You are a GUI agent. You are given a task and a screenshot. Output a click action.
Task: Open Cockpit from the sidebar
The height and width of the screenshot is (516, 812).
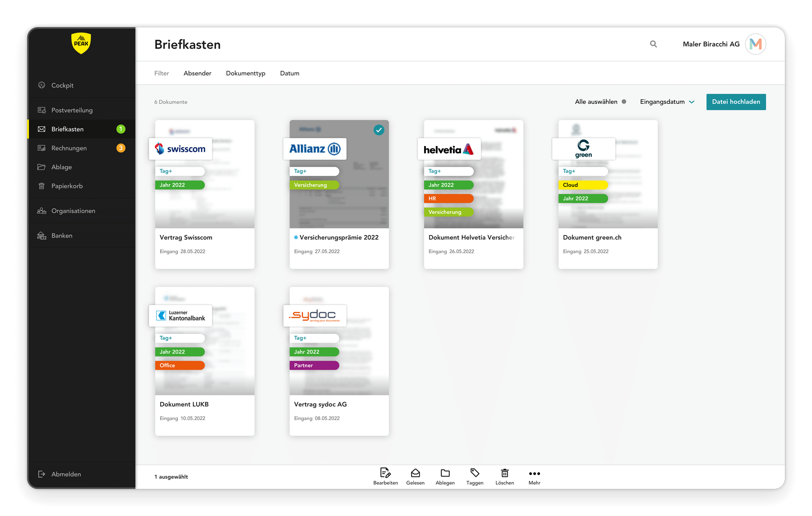[x=62, y=86]
